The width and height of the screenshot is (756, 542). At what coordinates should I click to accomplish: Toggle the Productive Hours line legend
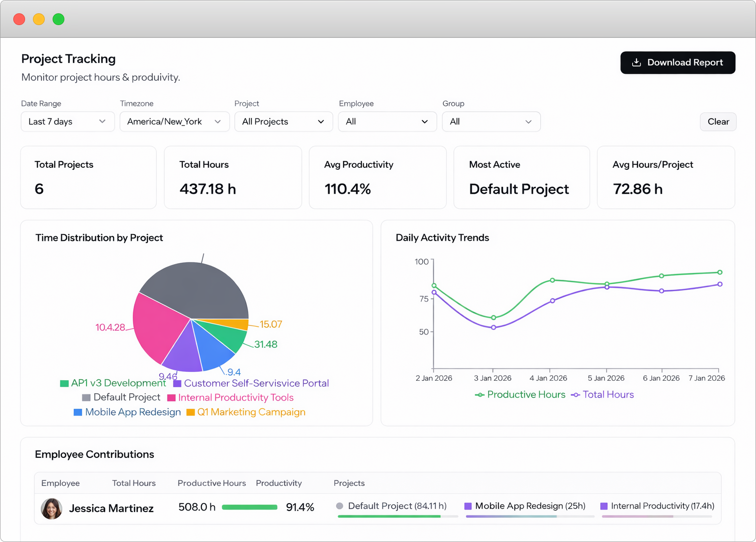(x=520, y=394)
